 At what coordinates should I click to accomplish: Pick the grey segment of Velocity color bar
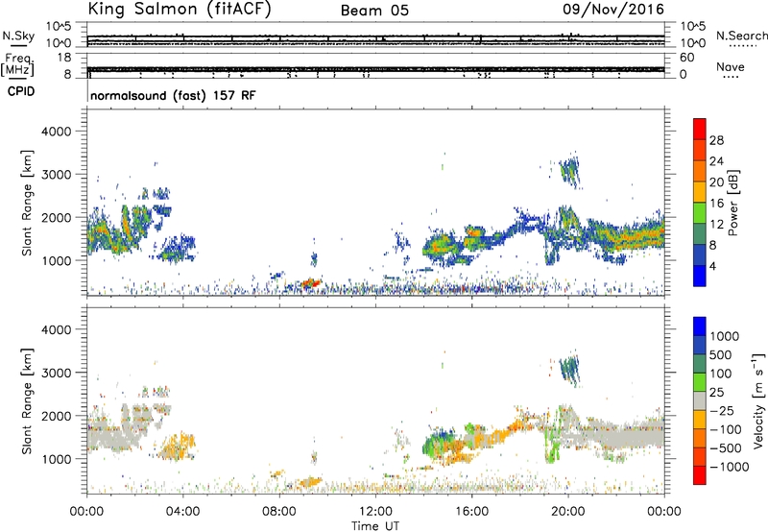click(x=700, y=400)
